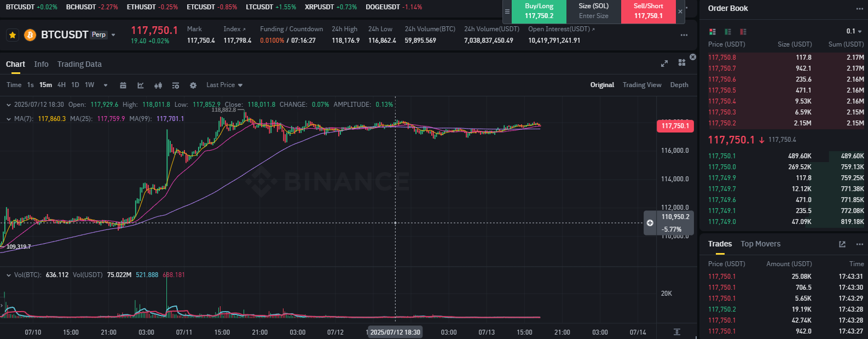Viewport: 868px width, 339px height.
Task: Collapse the candle OHLC info row
Action: click(x=8, y=105)
